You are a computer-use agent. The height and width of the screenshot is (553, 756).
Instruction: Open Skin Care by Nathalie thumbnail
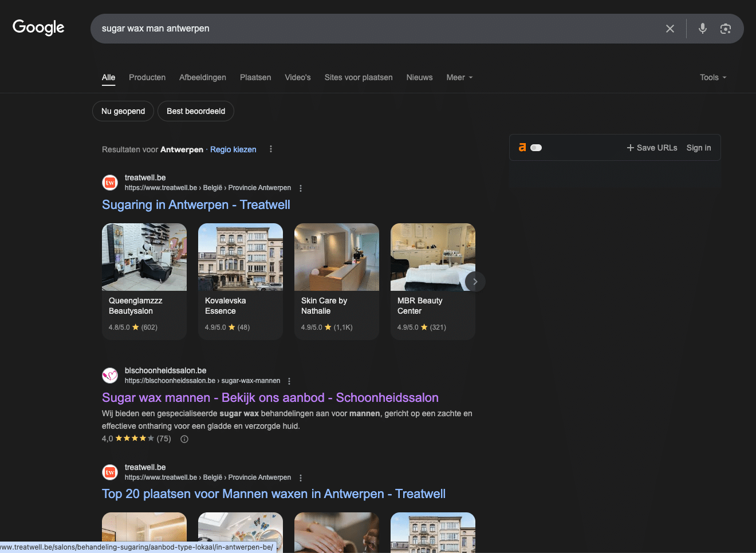pyautogui.click(x=337, y=257)
